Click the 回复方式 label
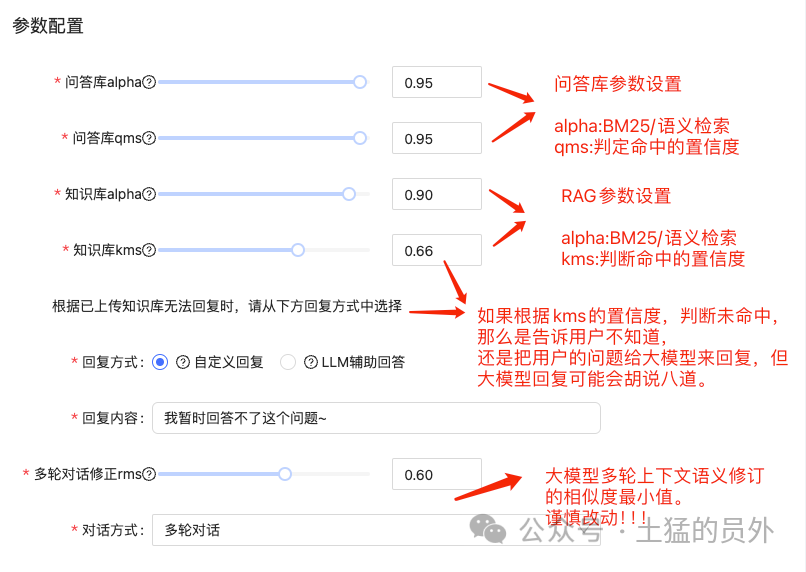Screen dimensions: 806x572 click(x=113, y=362)
